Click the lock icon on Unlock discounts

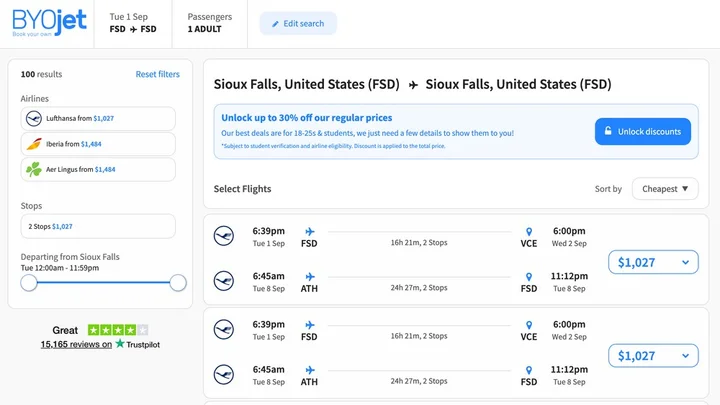608,131
